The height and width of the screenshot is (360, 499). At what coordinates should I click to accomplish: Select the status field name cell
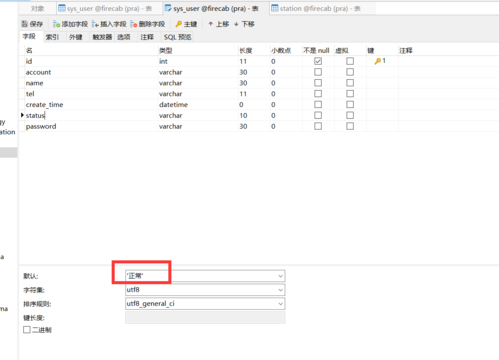coord(92,115)
